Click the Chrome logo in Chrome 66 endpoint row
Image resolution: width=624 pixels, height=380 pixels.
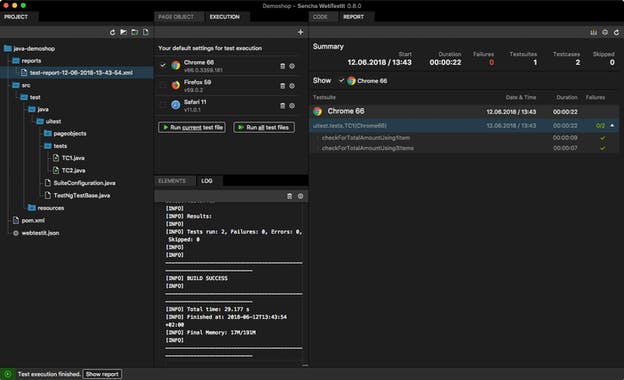tap(176, 65)
